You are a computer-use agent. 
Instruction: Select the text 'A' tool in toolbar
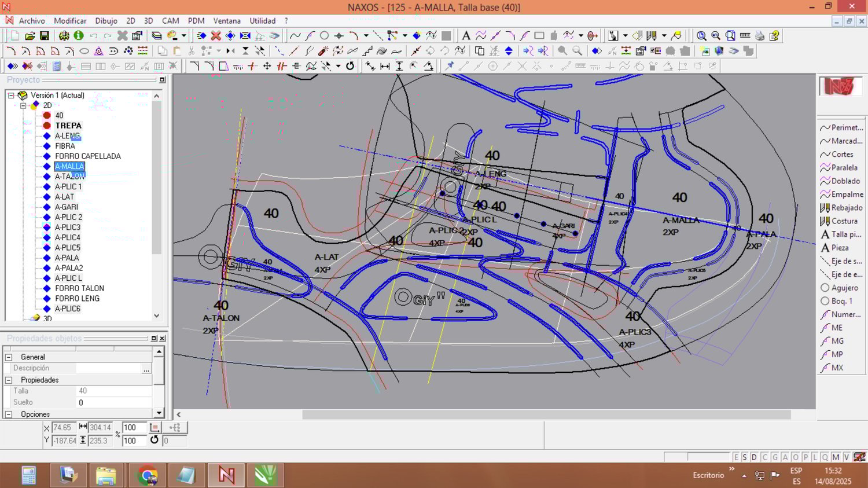click(x=466, y=36)
